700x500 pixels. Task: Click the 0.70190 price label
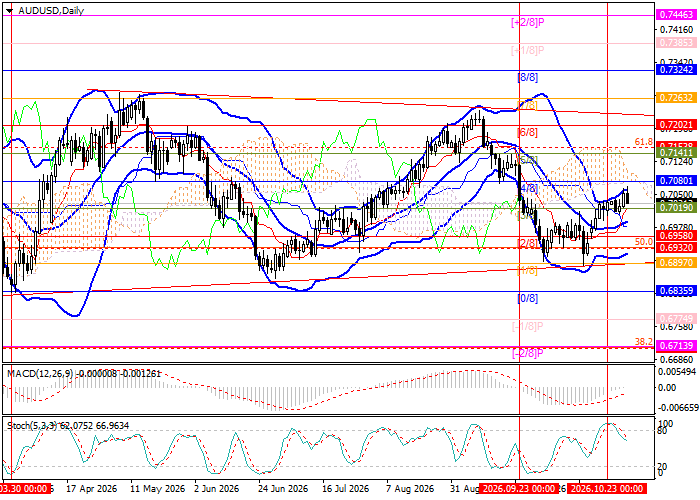tap(676, 208)
